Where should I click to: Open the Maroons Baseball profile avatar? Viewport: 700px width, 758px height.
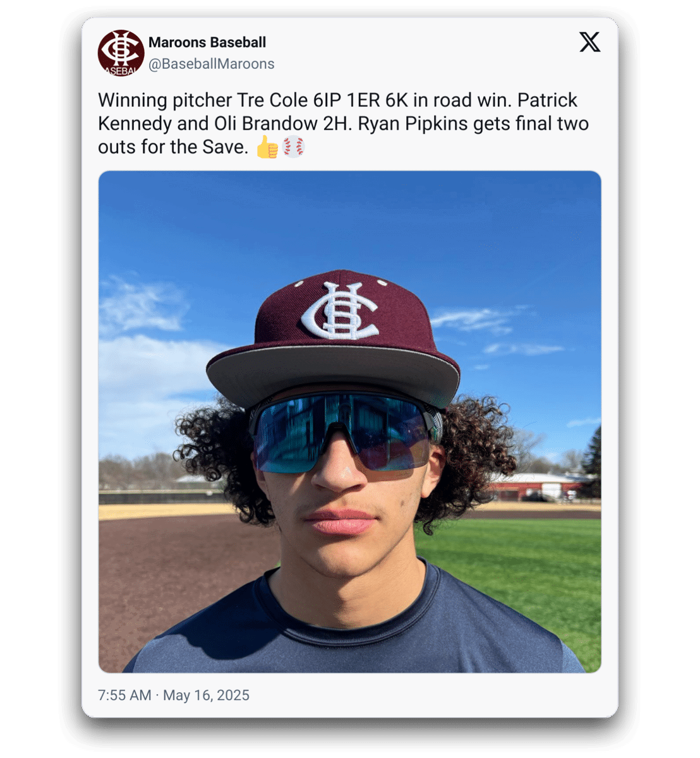121,53
